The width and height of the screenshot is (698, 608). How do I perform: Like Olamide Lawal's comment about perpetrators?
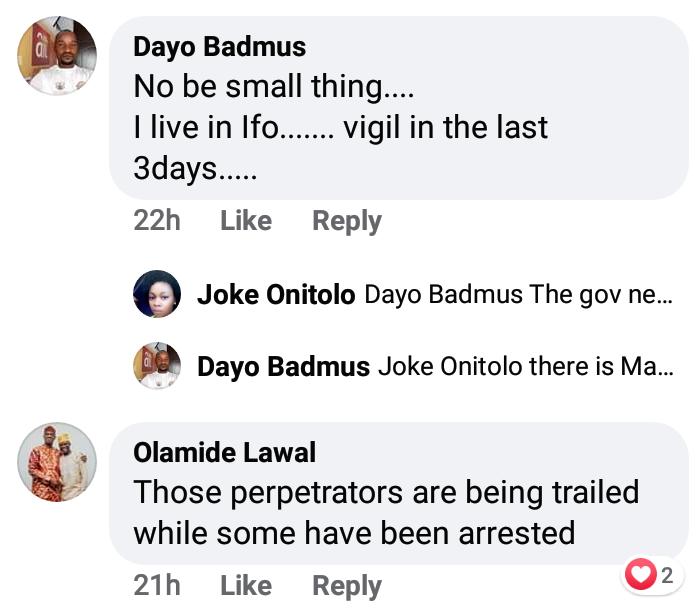click(246, 585)
